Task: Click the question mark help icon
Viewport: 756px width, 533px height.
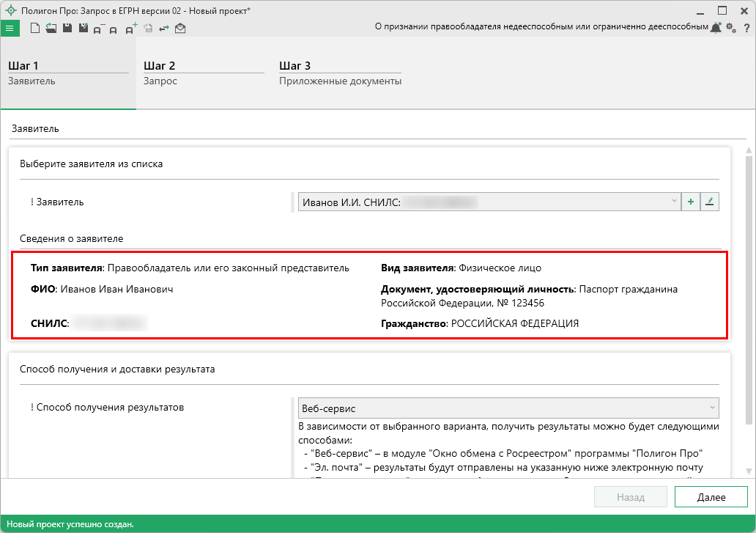Action: pos(746,28)
